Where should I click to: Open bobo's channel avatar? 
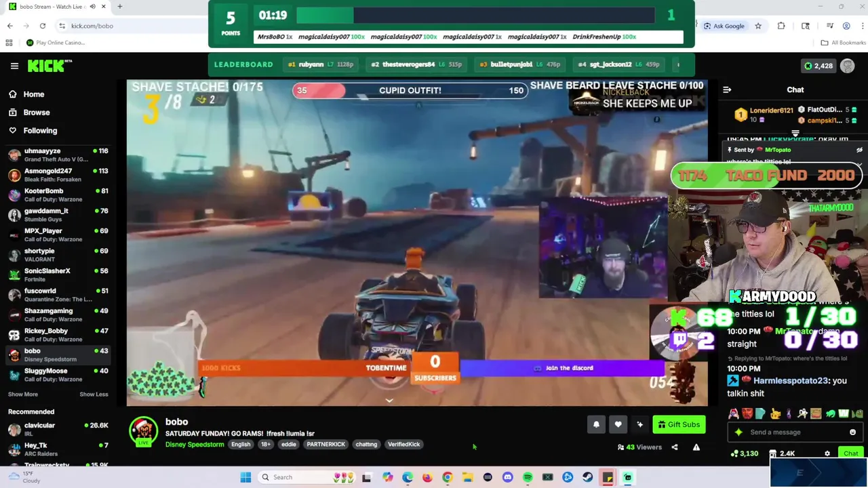[x=144, y=431]
